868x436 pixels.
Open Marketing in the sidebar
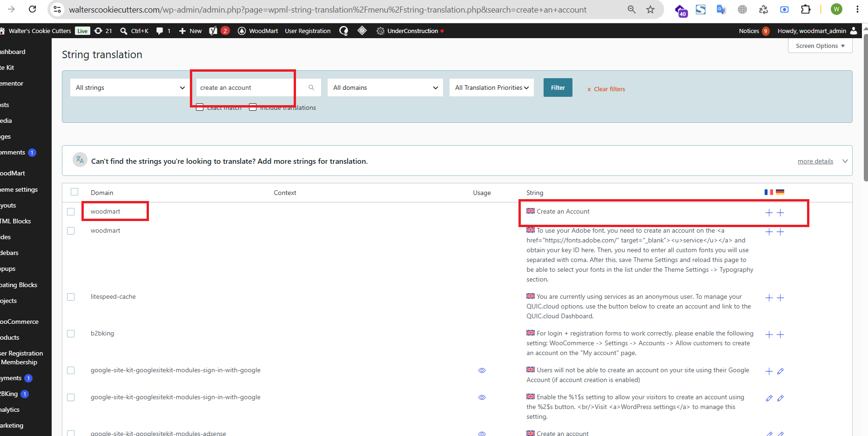(12, 425)
